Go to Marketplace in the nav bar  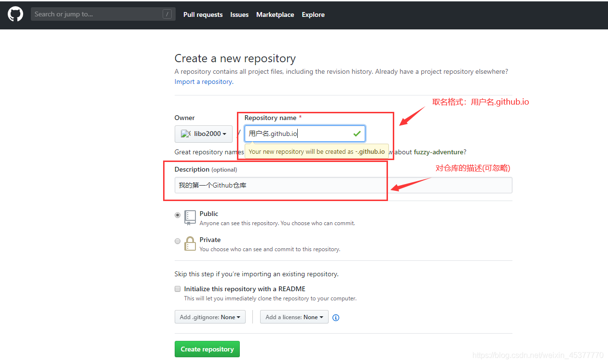click(x=275, y=14)
